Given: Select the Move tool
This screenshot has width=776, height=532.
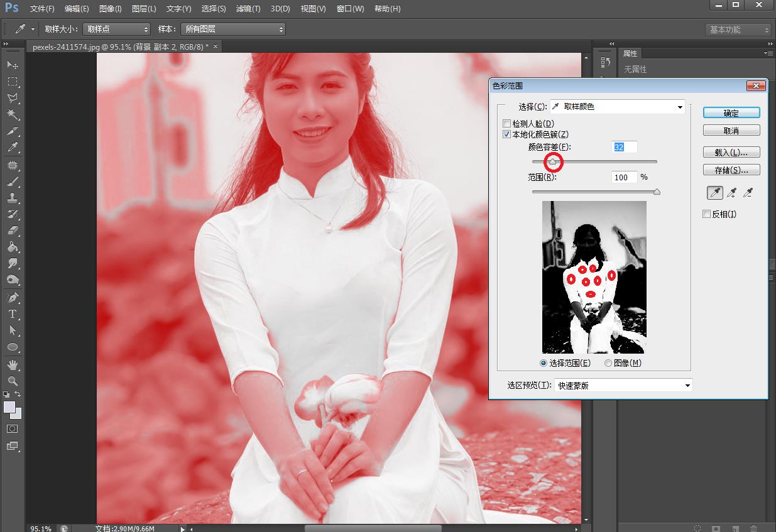Looking at the screenshot, I should (12, 65).
